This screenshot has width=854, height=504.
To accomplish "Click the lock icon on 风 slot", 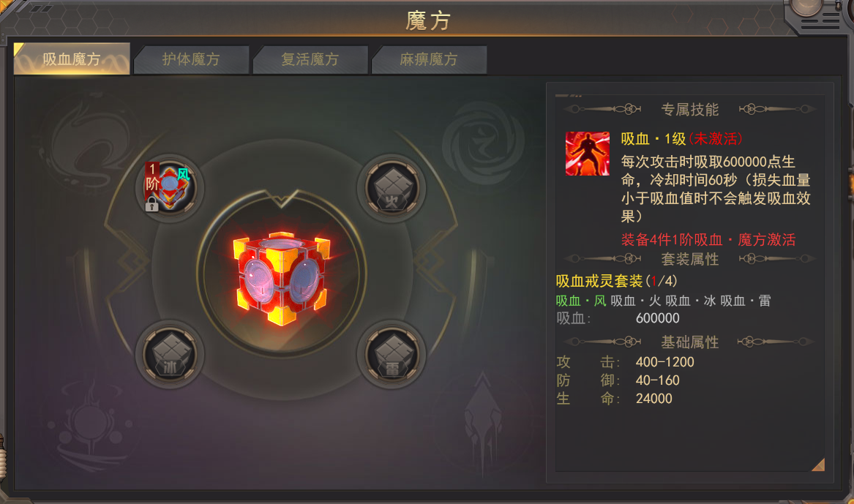I will coord(152,204).
